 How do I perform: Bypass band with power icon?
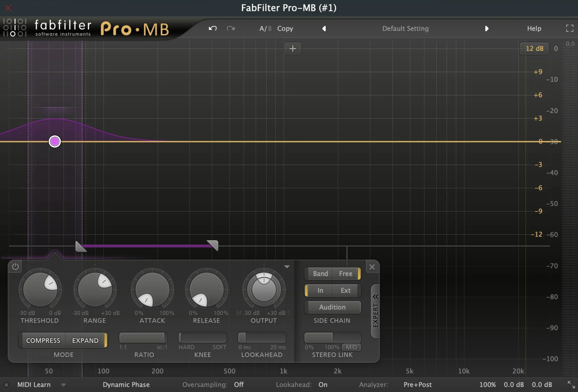point(15,267)
